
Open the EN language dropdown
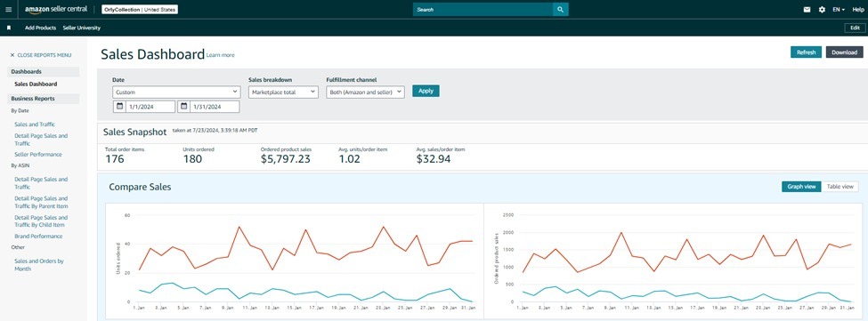tap(838, 10)
